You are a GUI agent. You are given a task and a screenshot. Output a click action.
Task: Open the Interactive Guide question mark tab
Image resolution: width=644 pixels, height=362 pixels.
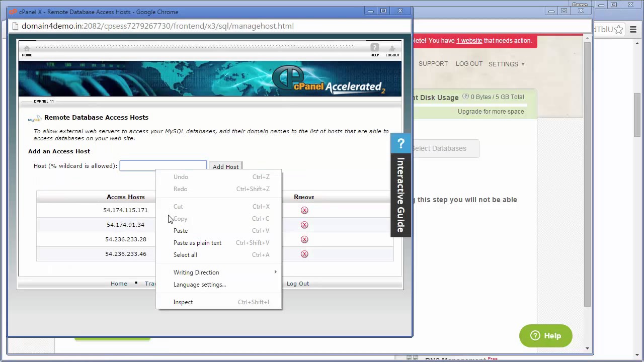tap(401, 144)
